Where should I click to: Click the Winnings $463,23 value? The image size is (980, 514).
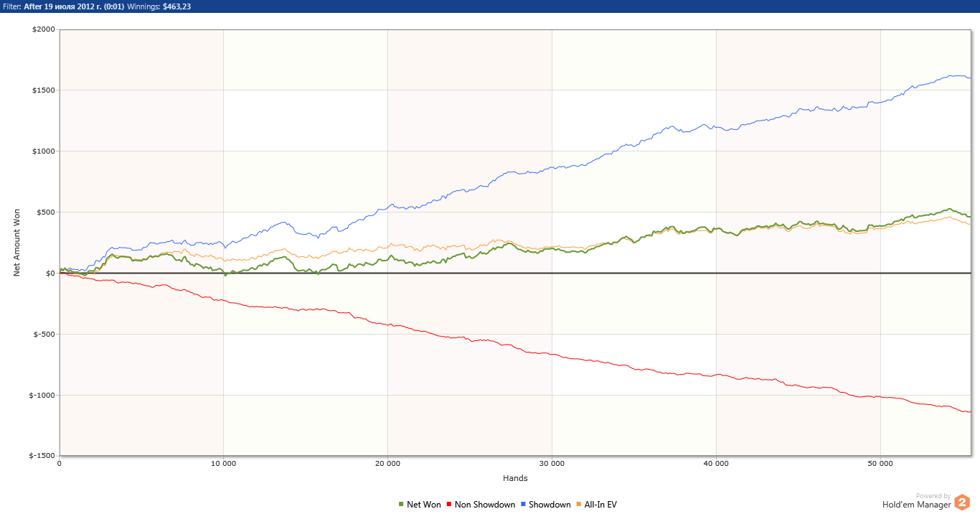tap(176, 6)
